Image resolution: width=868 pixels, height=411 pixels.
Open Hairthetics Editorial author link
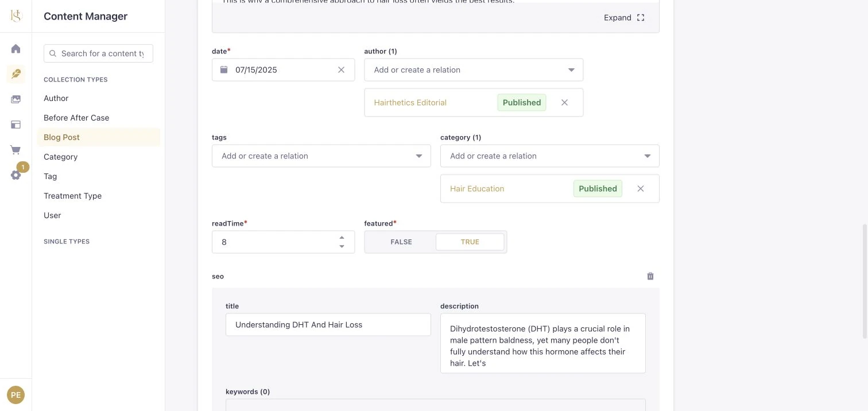[410, 102]
